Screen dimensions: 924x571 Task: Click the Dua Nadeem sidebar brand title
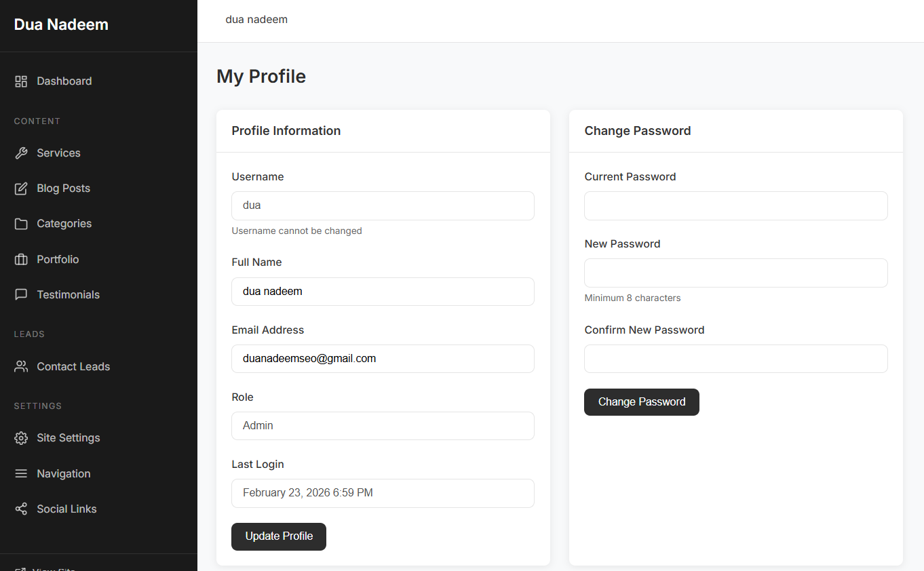61,25
